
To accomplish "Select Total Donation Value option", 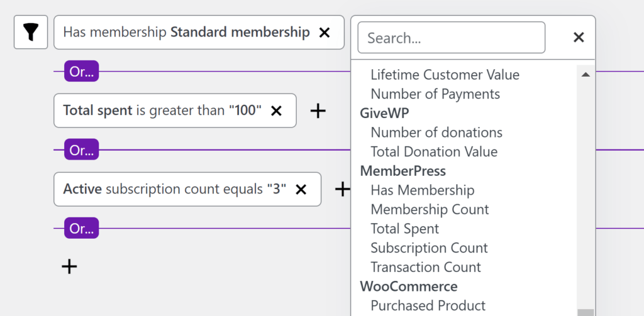I will (434, 152).
